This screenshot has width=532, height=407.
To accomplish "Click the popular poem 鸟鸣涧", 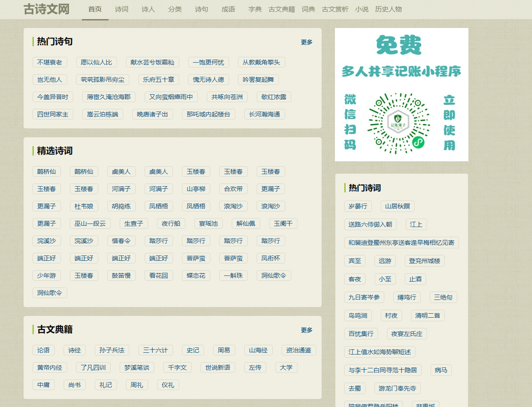I will 358,316.
